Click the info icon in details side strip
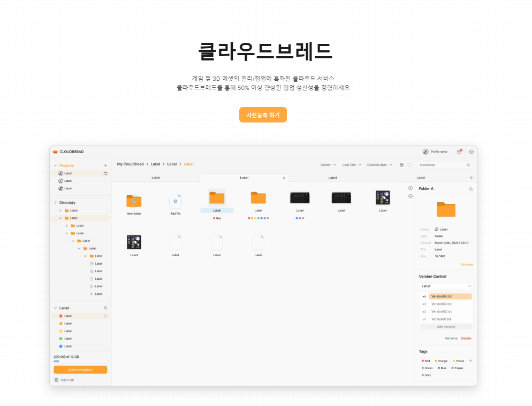This screenshot has width=532, height=406. coord(411,188)
